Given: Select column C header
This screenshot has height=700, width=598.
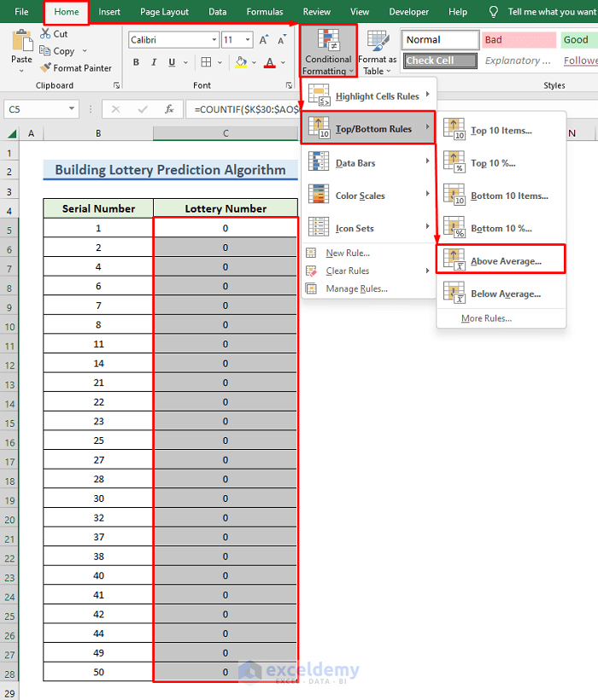Looking at the screenshot, I should point(226,133).
